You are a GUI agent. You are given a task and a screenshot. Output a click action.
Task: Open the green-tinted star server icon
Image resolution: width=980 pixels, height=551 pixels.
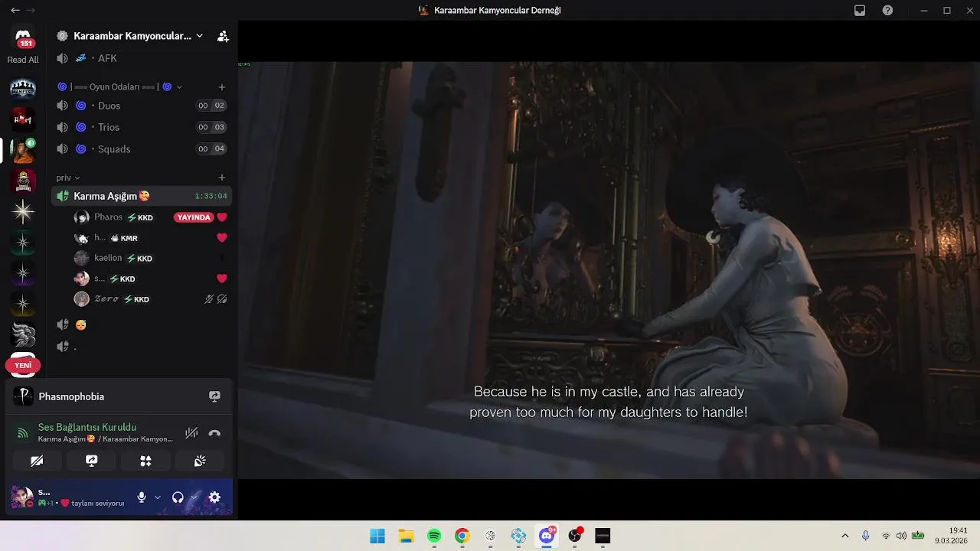click(23, 243)
